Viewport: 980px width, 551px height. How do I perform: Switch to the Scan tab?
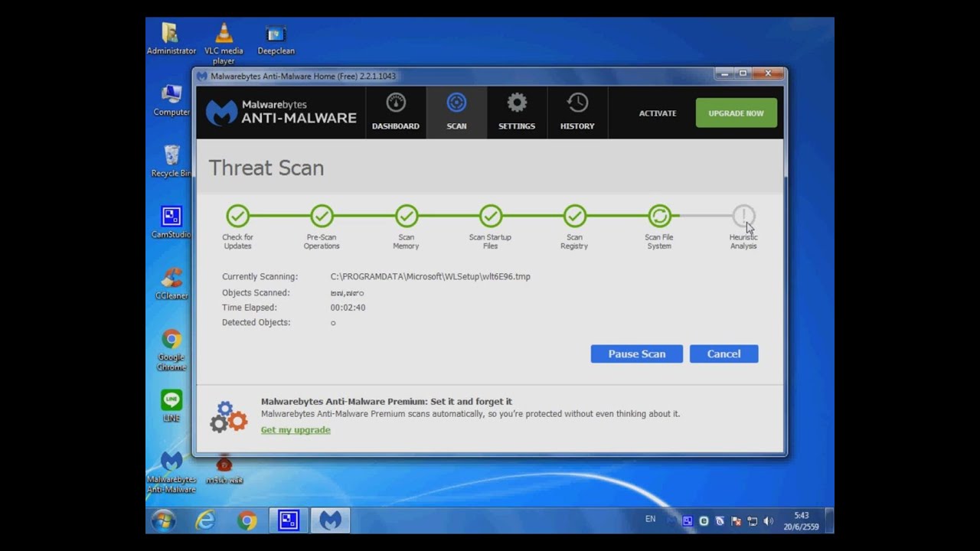(456, 112)
